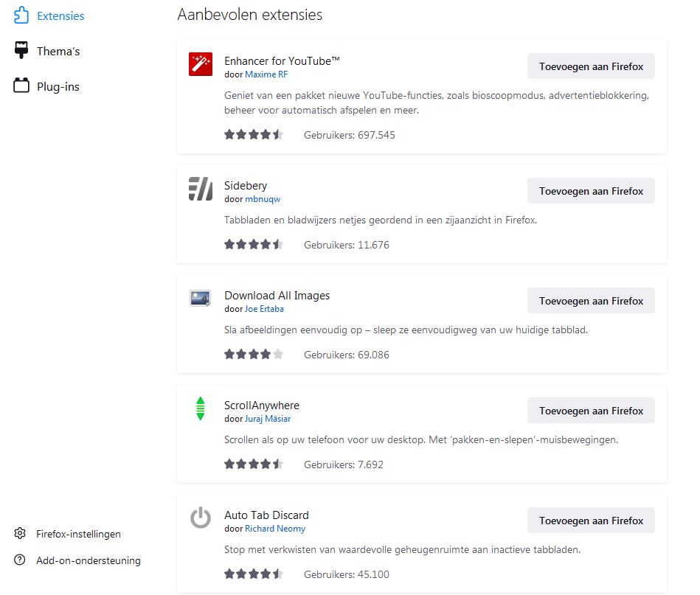This screenshot has height=595, width=700.
Task: Click the Auto Tab Discard power icon
Action: coord(201,518)
